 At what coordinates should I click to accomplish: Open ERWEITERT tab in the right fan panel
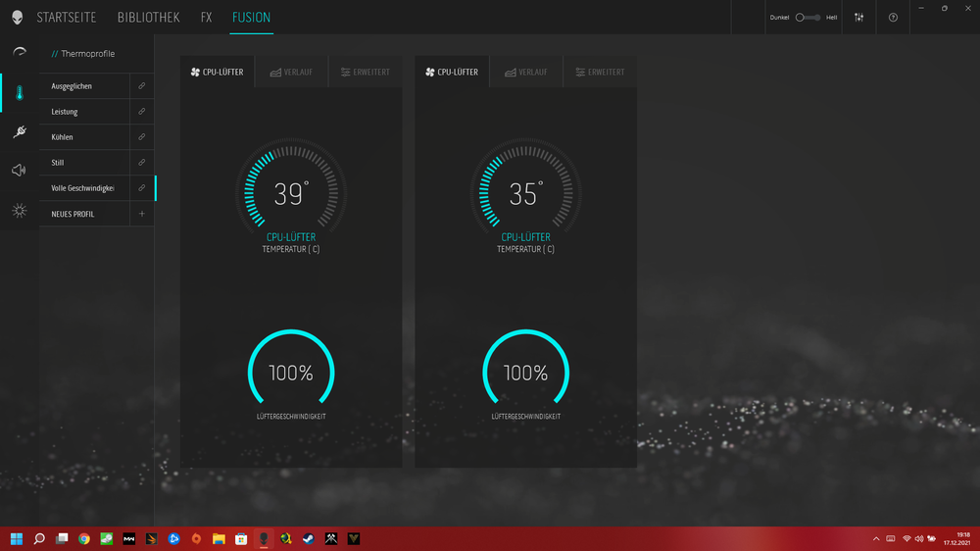pos(600,72)
